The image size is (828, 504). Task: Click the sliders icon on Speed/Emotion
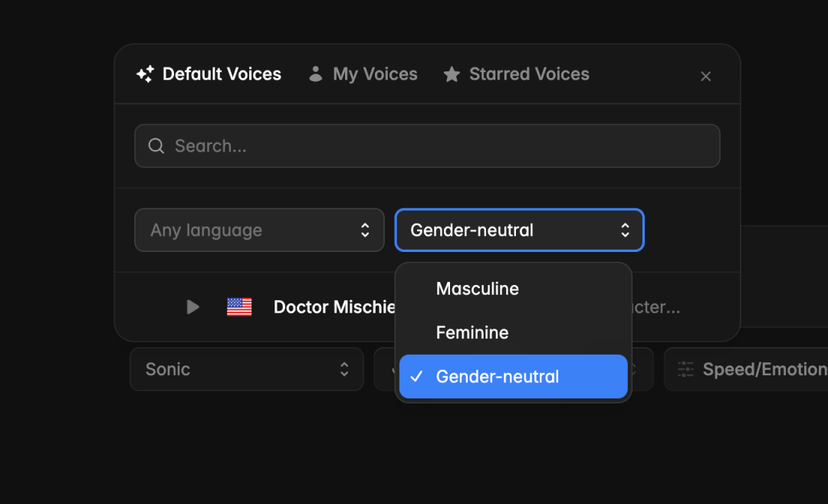tap(685, 369)
